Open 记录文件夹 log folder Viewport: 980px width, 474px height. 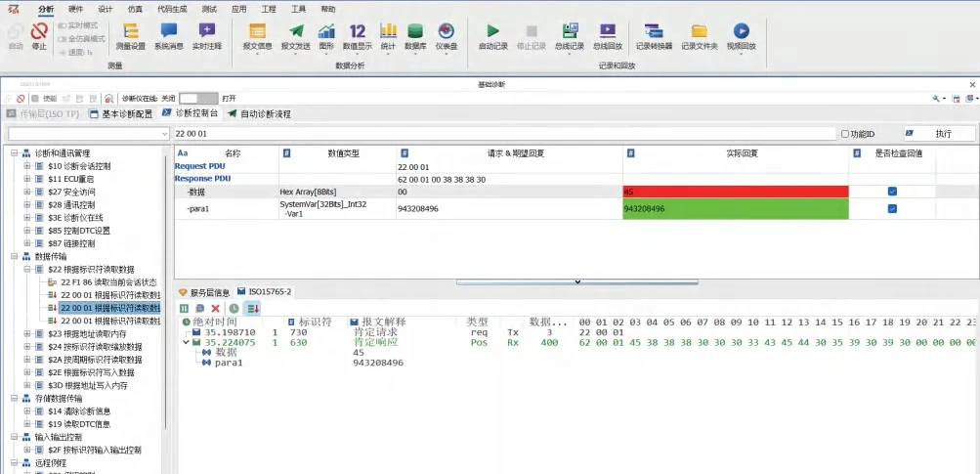pos(700,36)
